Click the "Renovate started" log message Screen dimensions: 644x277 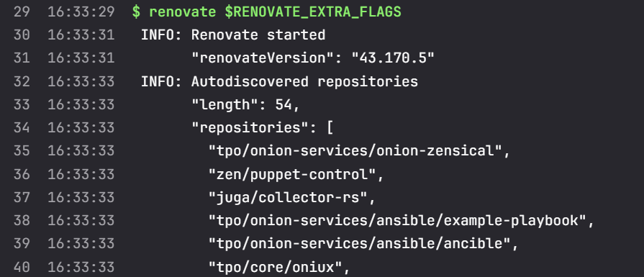tap(258, 35)
